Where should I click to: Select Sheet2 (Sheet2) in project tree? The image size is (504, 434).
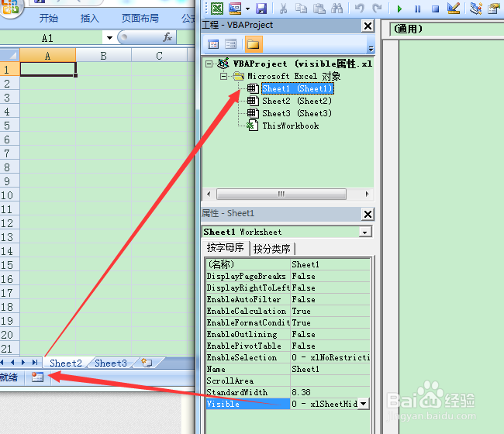pyautogui.click(x=297, y=102)
